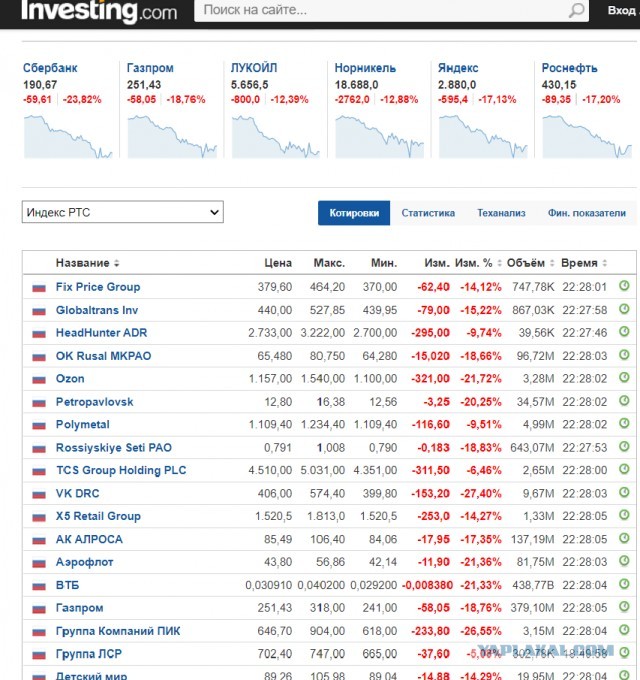Click the Russian flag beside VK DRC
The width and height of the screenshot is (640, 680).
click(x=39, y=494)
